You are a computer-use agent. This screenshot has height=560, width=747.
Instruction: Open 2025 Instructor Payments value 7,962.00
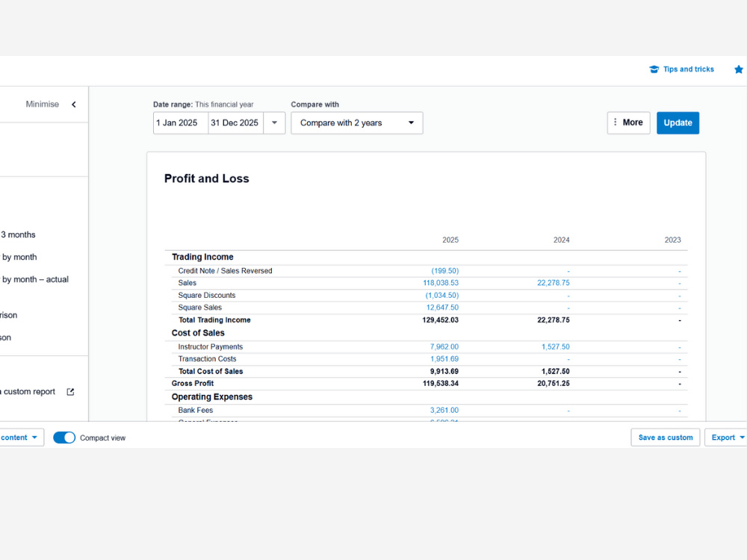[444, 346]
